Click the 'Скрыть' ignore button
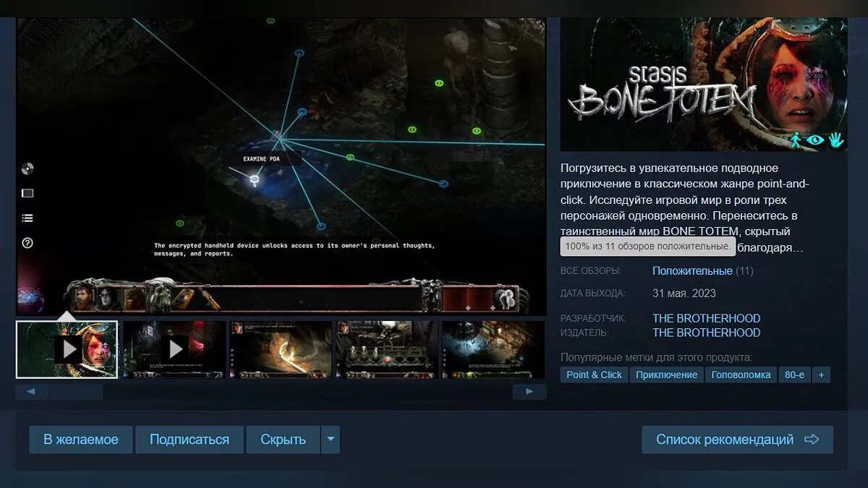Screen dimensions: 868x488 [283, 440]
